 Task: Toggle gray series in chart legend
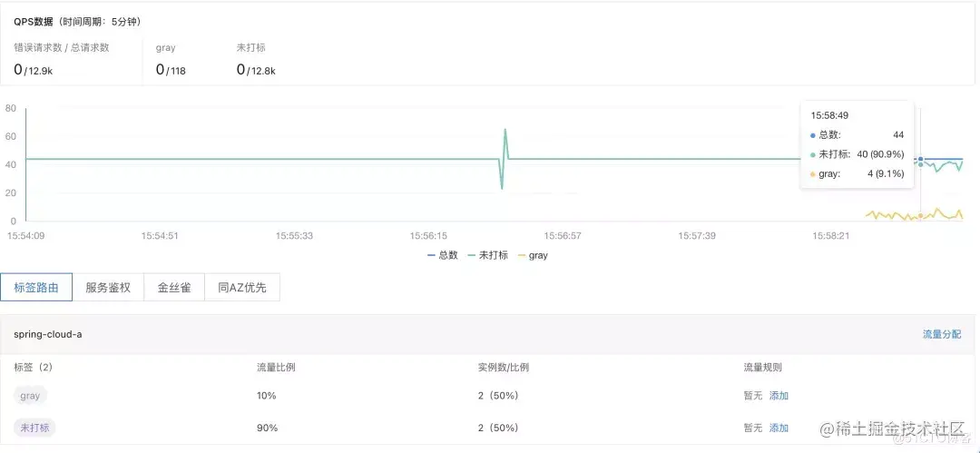point(534,255)
